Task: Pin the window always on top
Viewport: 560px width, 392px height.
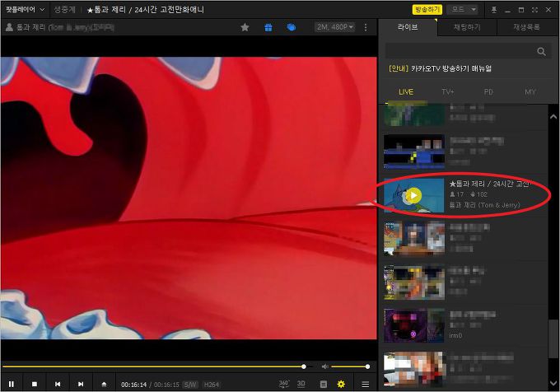Action: point(494,10)
